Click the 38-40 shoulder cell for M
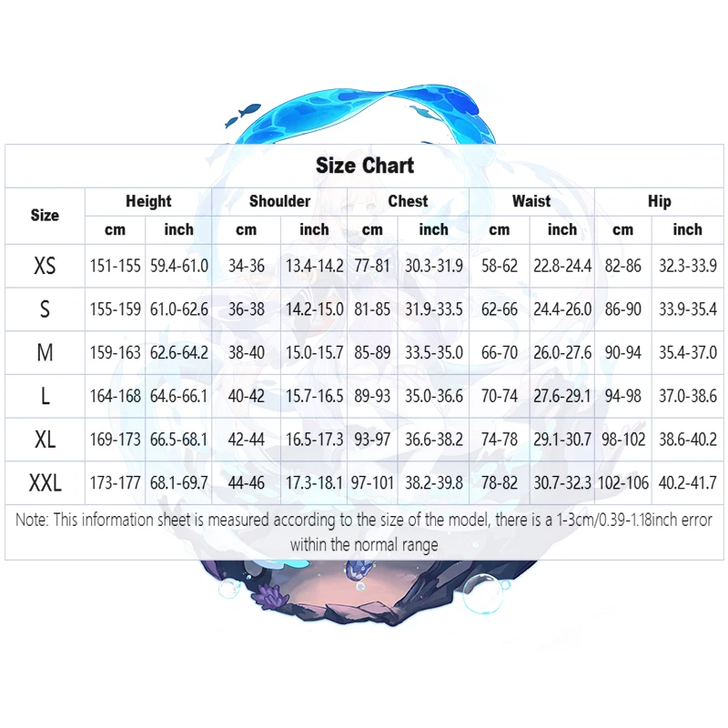 tap(246, 353)
